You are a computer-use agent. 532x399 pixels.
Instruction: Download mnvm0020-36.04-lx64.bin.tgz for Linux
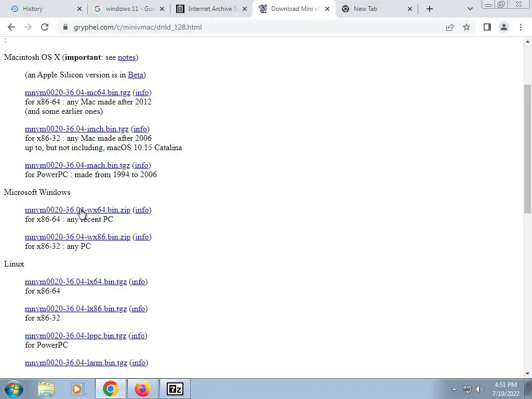point(76,282)
